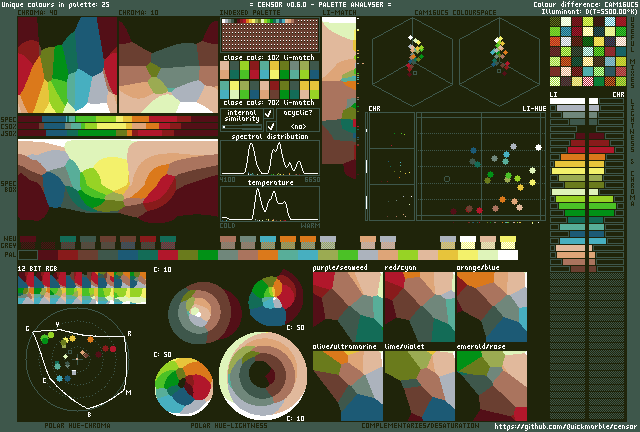Screen dimensions: 640x432
Task: Select the emerald/rose complementary thumbnail
Action: tap(492, 386)
